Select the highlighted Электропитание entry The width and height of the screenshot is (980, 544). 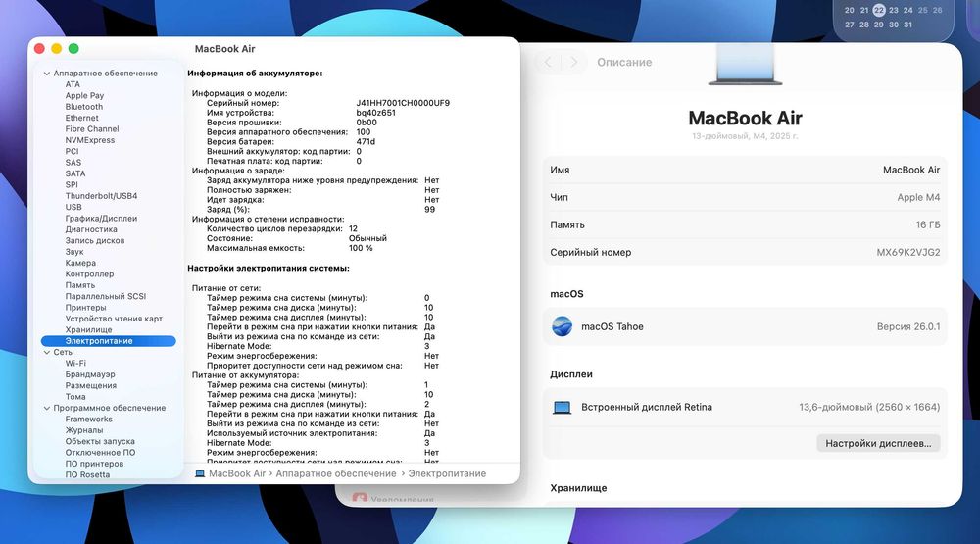tap(108, 341)
